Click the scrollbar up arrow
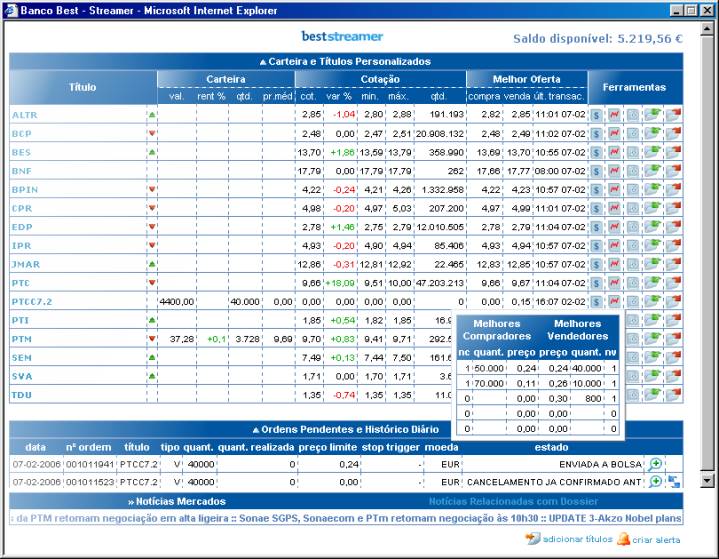The width and height of the screenshot is (719, 559). pos(707,29)
